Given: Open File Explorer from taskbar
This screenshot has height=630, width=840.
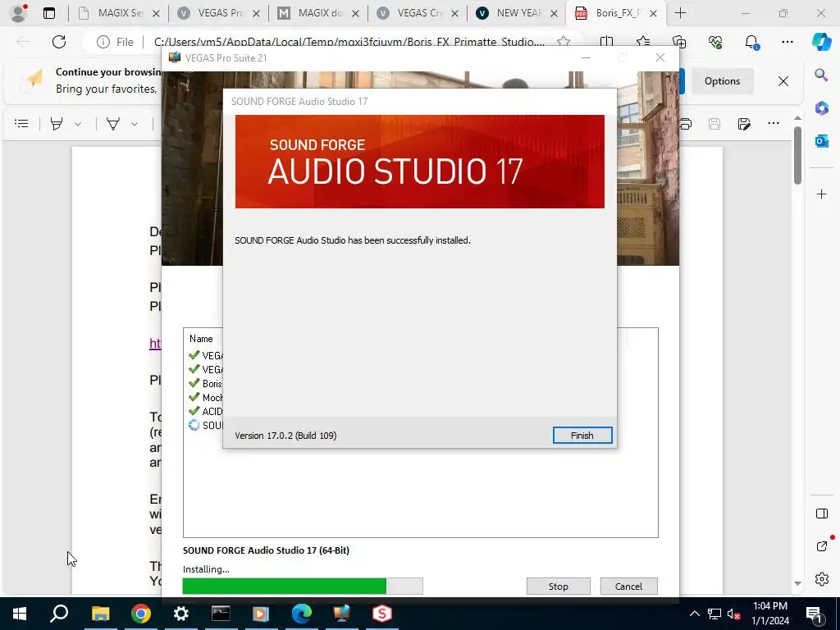Looking at the screenshot, I should tap(100, 614).
